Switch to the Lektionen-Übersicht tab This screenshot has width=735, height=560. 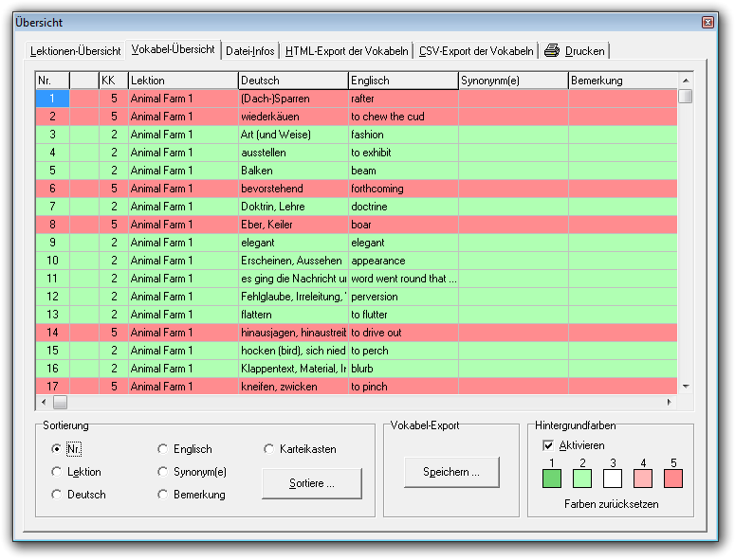[x=76, y=51]
